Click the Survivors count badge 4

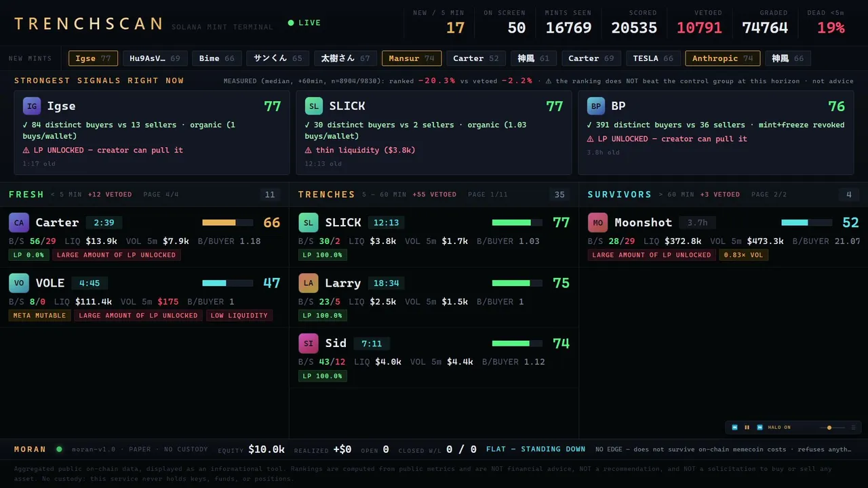click(x=848, y=195)
